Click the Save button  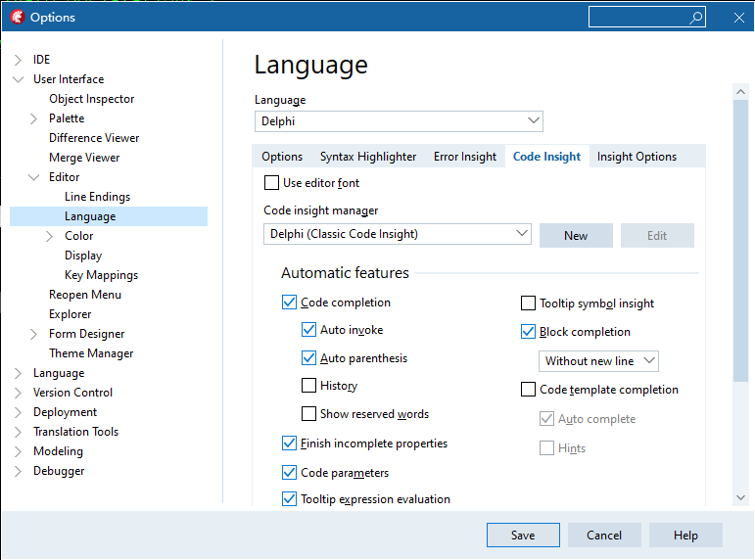point(523,535)
